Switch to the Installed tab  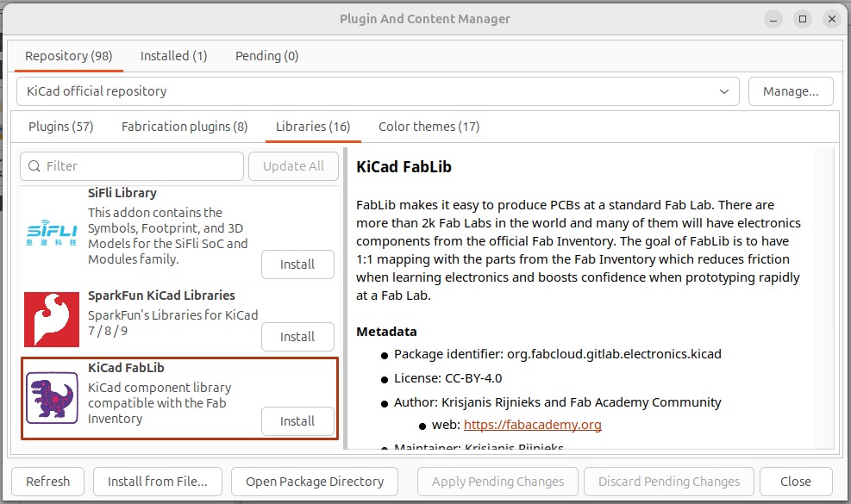pos(173,55)
